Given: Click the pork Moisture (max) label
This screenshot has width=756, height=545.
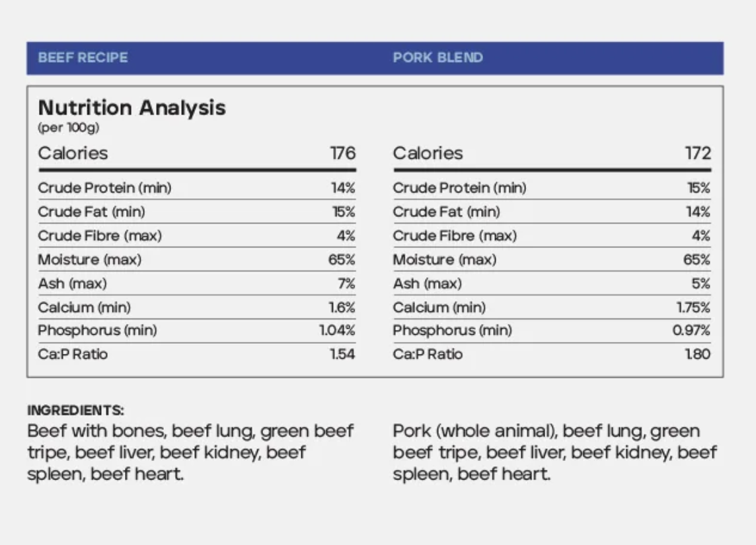Looking at the screenshot, I should [444, 259].
